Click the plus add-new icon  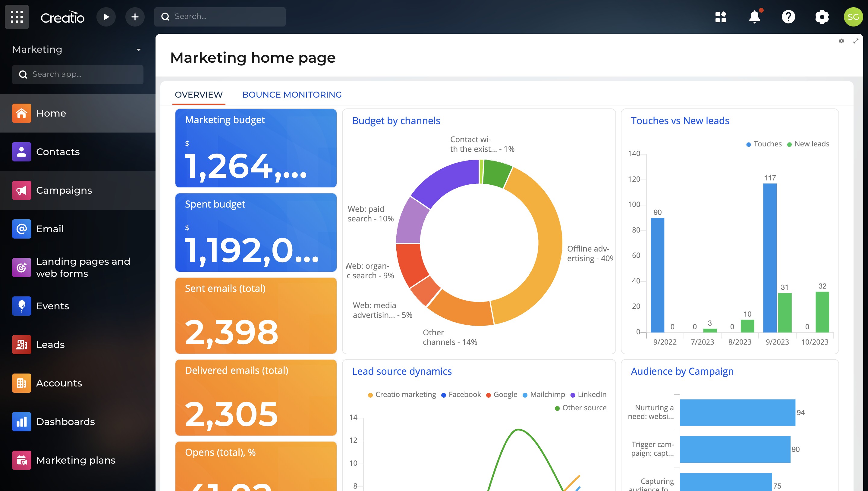[135, 17]
